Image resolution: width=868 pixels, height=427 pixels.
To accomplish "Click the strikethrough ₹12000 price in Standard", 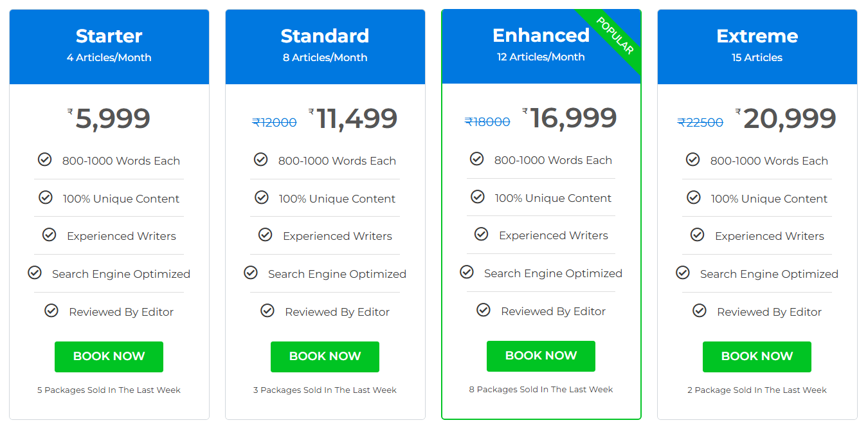I will pos(275,122).
